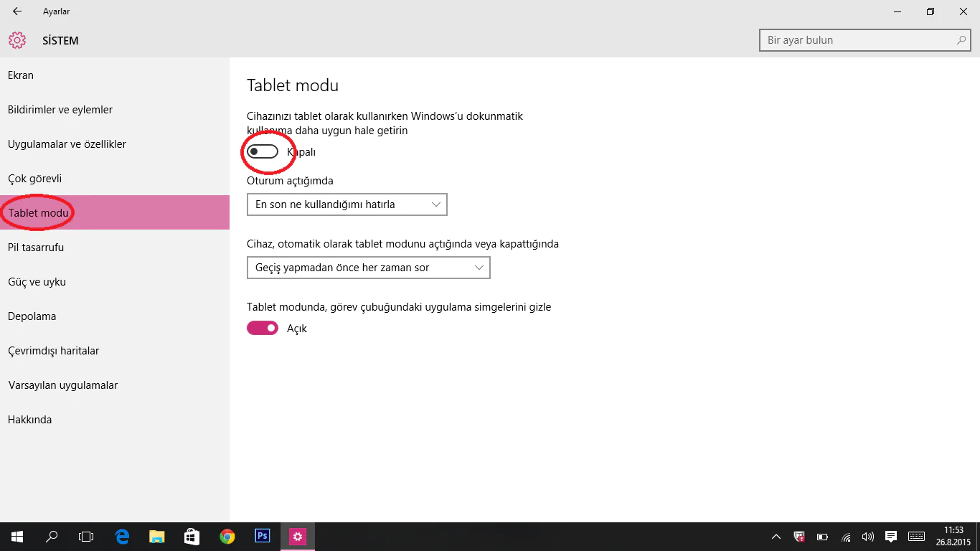
Task: Check battery status in the system tray
Action: click(823, 537)
